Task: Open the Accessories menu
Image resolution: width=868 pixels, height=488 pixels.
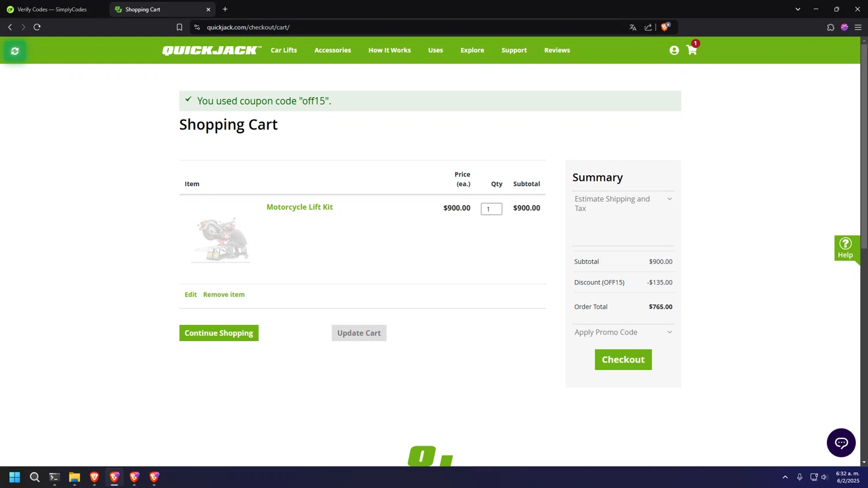Action: pyautogui.click(x=333, y=50)
